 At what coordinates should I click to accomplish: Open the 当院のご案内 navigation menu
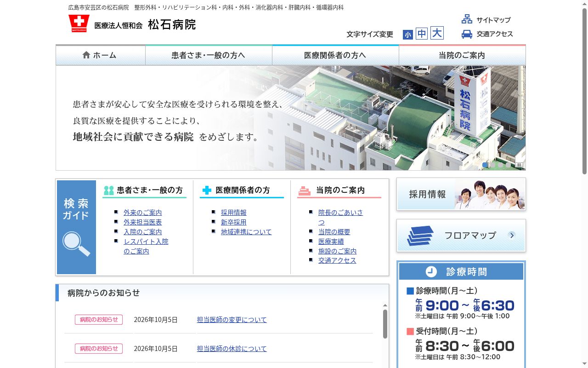click(x=462, y=55)
